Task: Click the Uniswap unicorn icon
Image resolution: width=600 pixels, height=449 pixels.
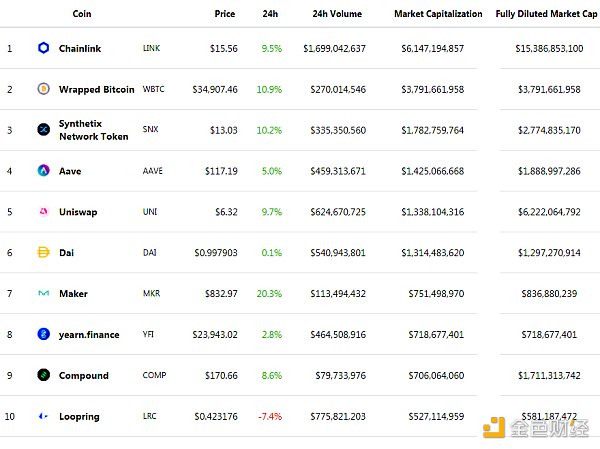Action: [43, 212]
